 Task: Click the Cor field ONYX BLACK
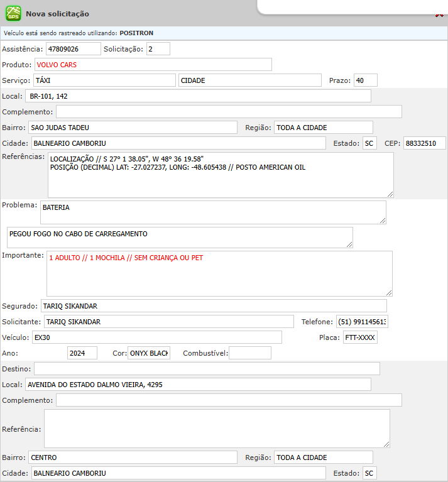pyautogui.click(x=149, y=353)
